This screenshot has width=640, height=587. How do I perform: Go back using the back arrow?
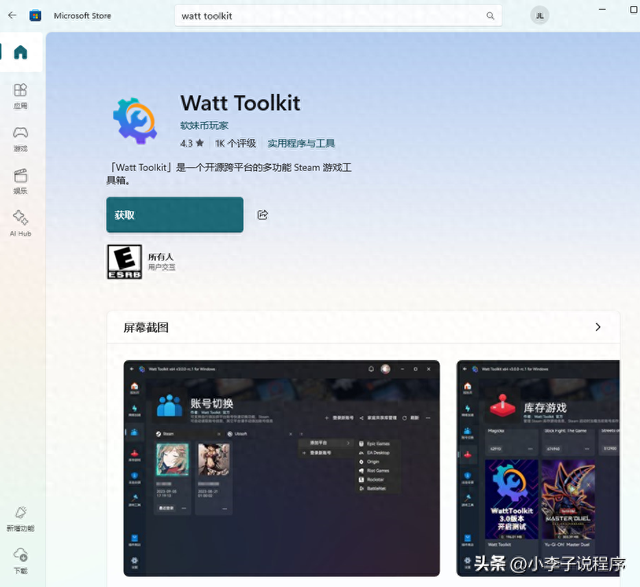[12, 16]
